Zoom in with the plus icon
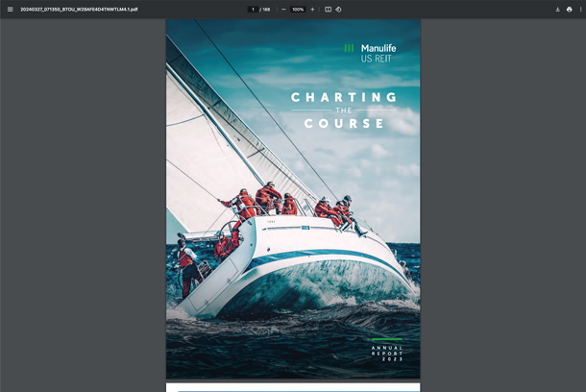This screenshot has width=586, height=392. tap(312, 10)
